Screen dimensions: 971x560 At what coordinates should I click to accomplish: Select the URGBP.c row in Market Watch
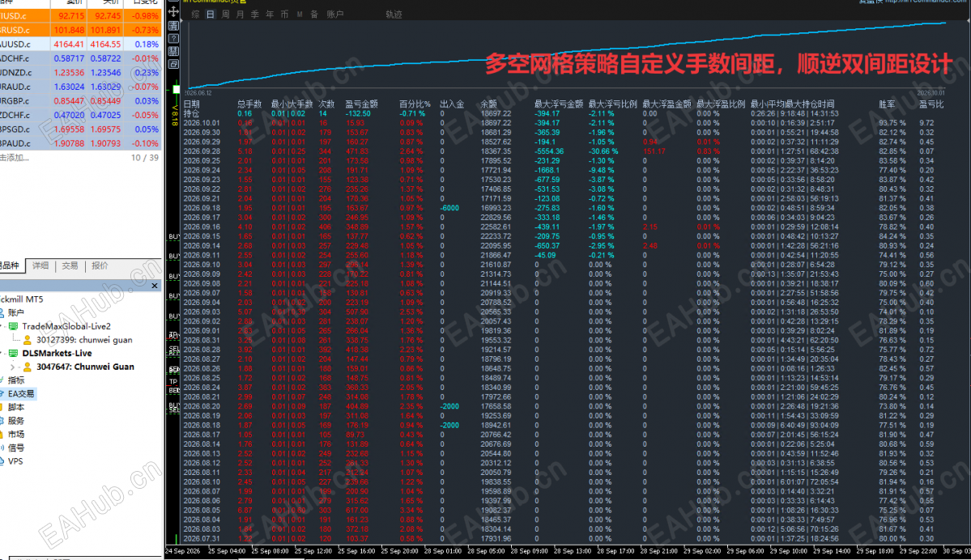point(80,101)
